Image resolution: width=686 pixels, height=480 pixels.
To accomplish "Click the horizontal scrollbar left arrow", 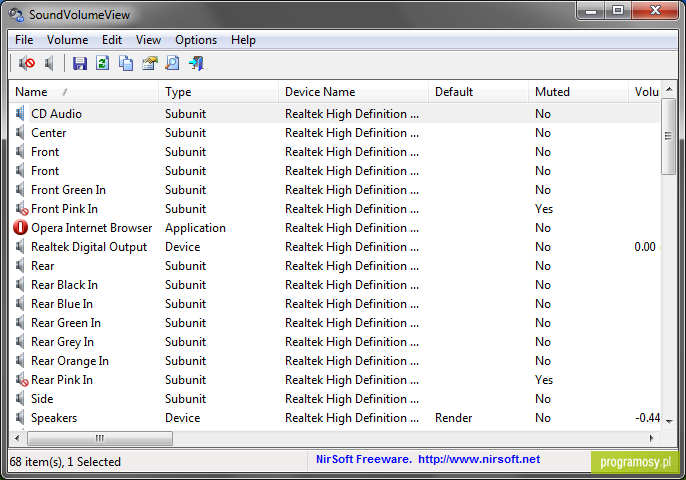I will [x=17, y=438].
